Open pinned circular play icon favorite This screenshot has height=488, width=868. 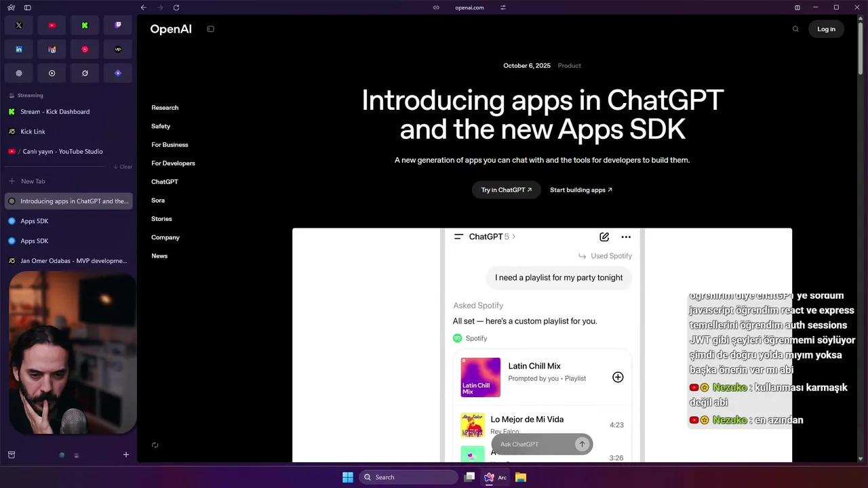[52, 73]
